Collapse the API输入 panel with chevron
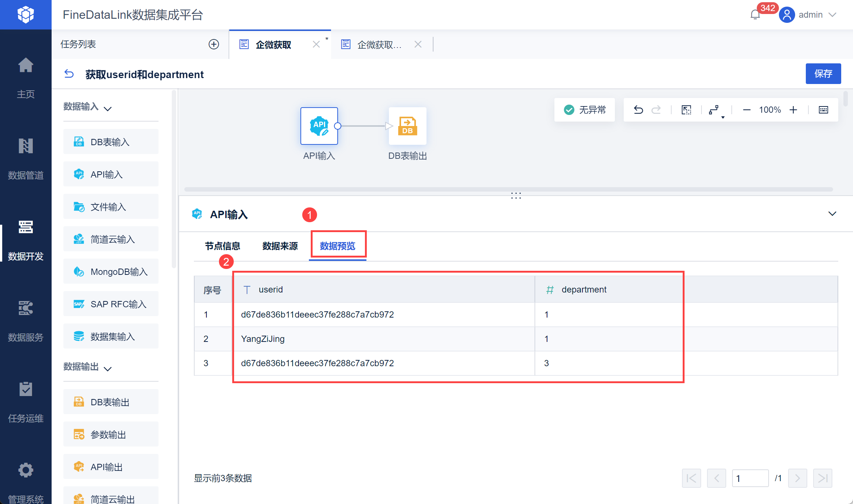 coord(832,214)
